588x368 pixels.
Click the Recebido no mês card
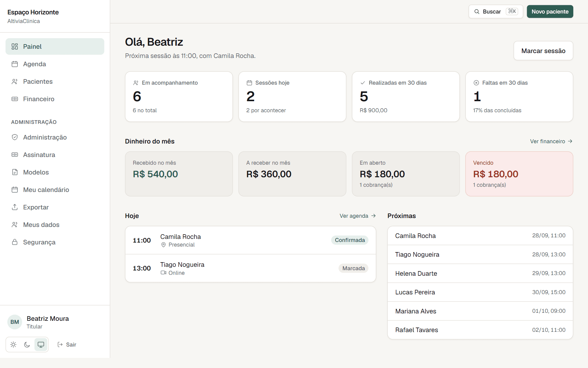[179, 174]
